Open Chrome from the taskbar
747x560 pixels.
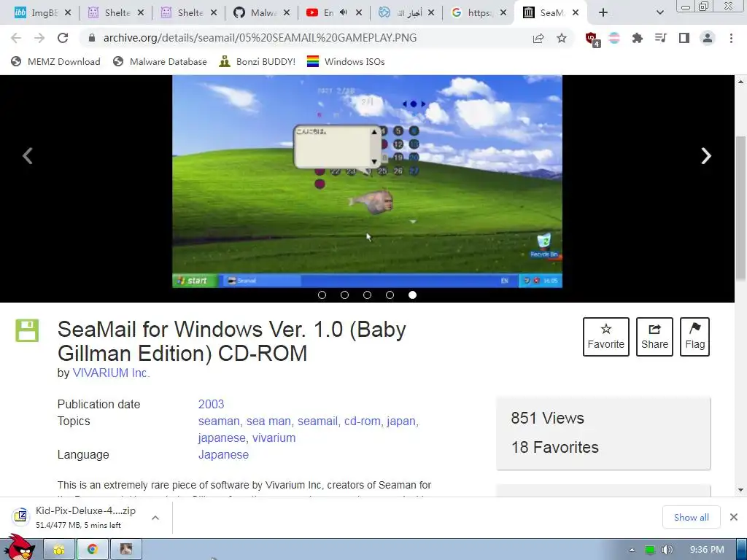tap(93, 550)
